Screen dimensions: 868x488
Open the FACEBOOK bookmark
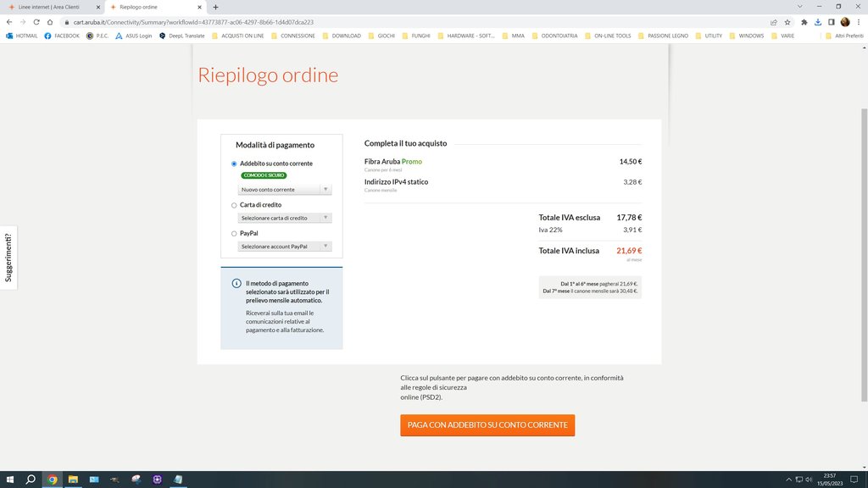[x=62, y=36]
